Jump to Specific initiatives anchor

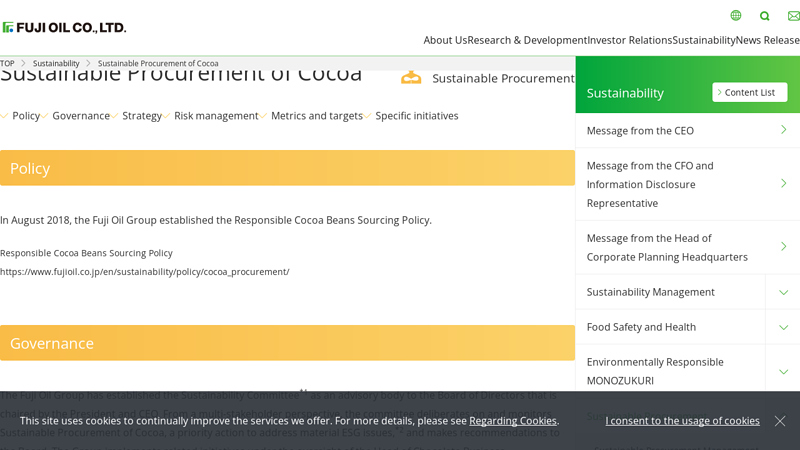coord(417,116)
